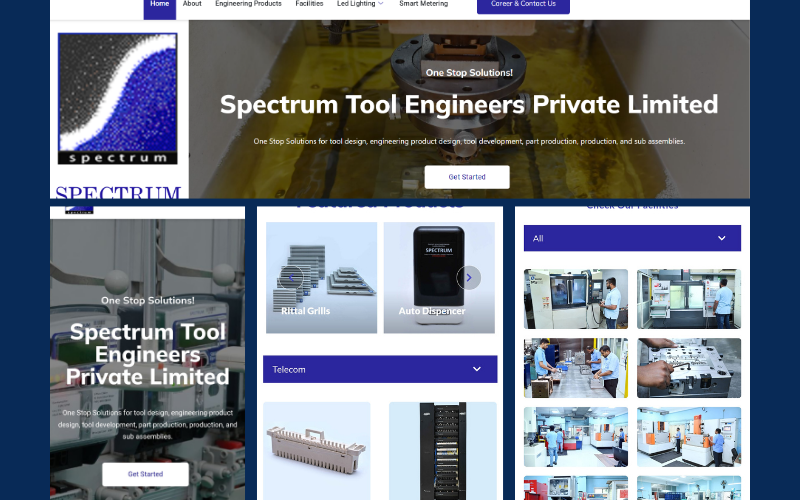Screen dimensions: 800x500
Task: Open the All facilities filter dropdown
Action: pyautogui.click(x=632, y=238)
